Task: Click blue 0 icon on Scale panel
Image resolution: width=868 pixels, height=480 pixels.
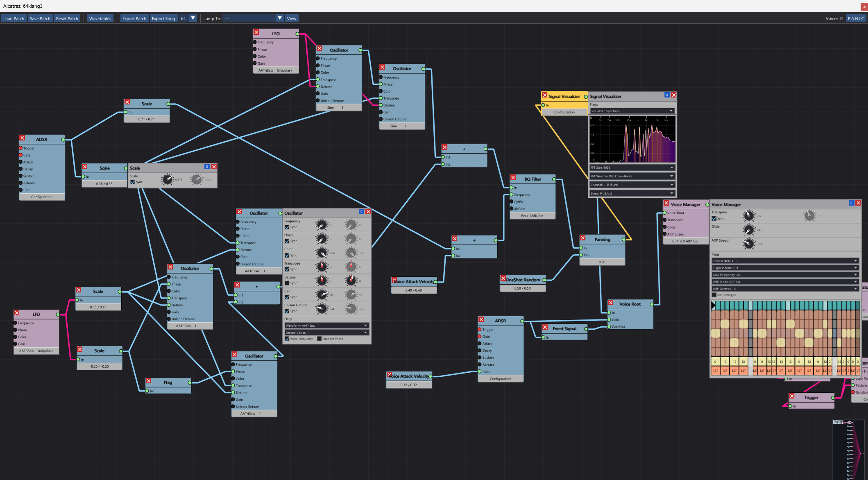Action: (x=207, y=167)
